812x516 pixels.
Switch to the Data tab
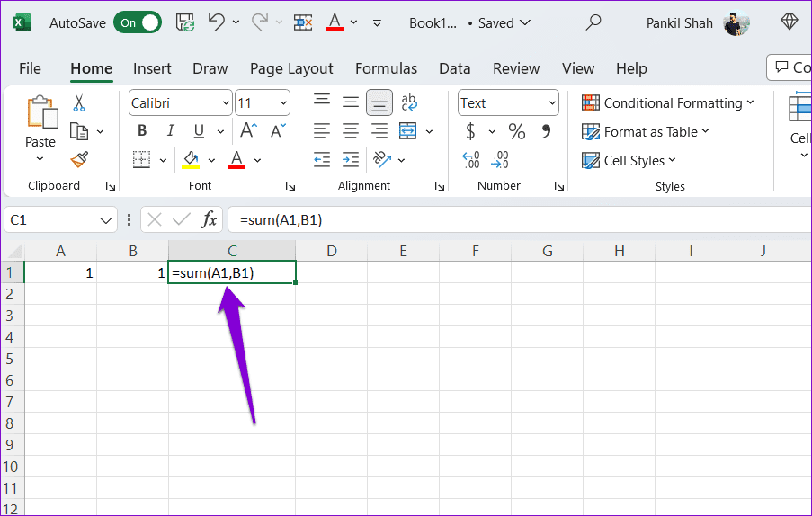455,68
